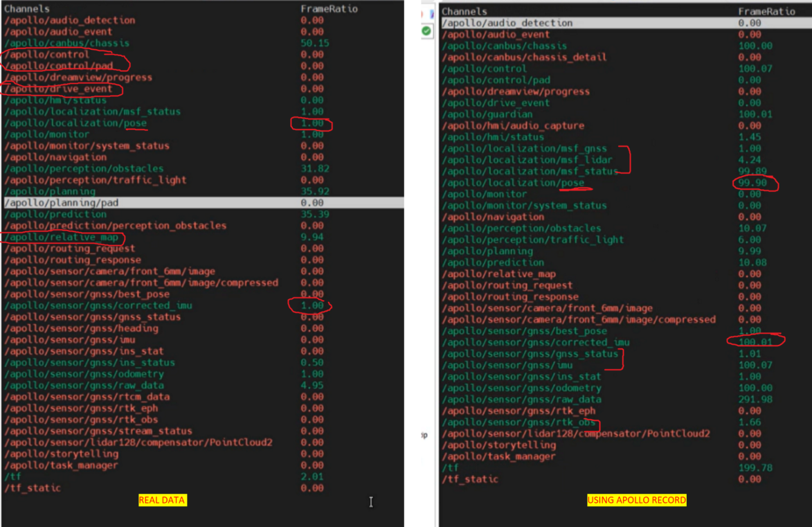The height and width of the screenshot is (527, 812).
Task: Click the 10.07 frame ratio value
Action: [753, 228]
